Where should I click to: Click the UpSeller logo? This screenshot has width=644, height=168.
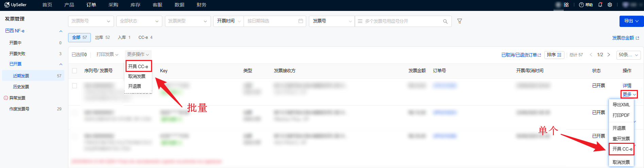pyautogui.click(x=16, y=5)
